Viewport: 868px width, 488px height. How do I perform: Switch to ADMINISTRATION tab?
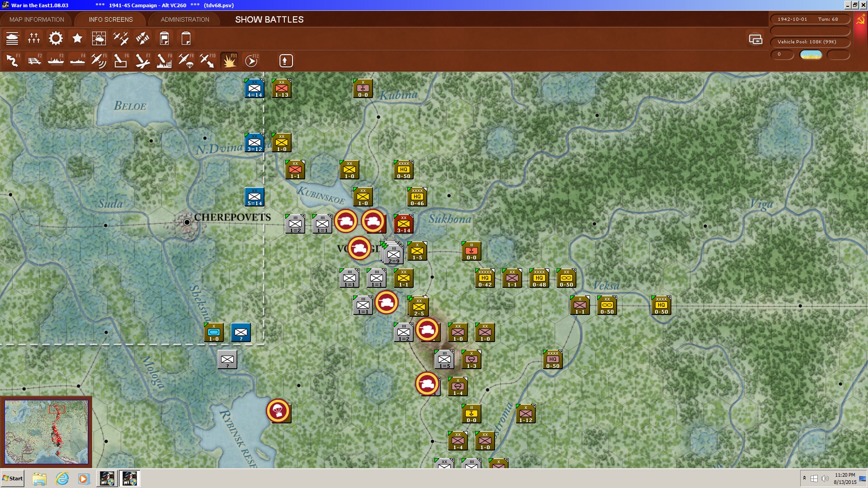tap(185, 19)
